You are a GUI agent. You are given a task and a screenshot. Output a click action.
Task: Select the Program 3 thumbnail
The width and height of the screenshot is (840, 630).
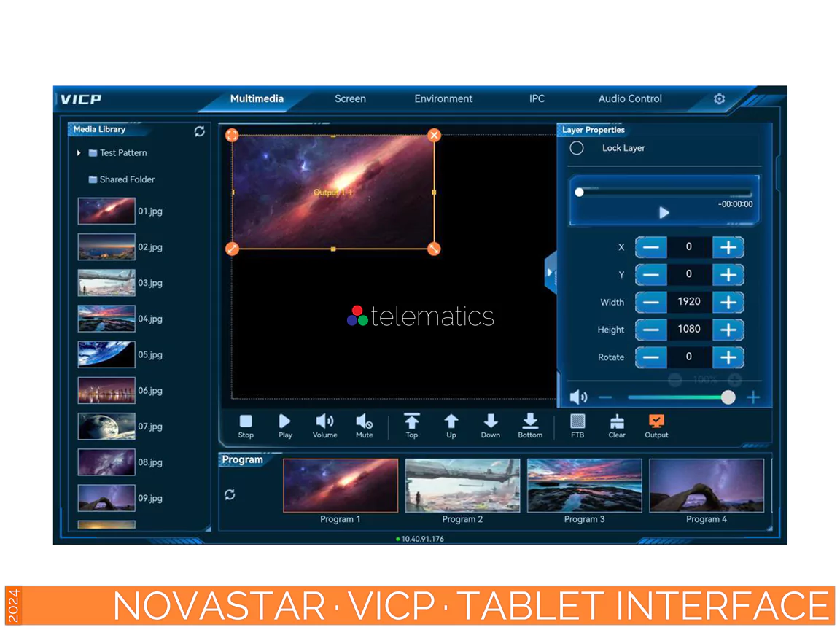tap(584, 486)
